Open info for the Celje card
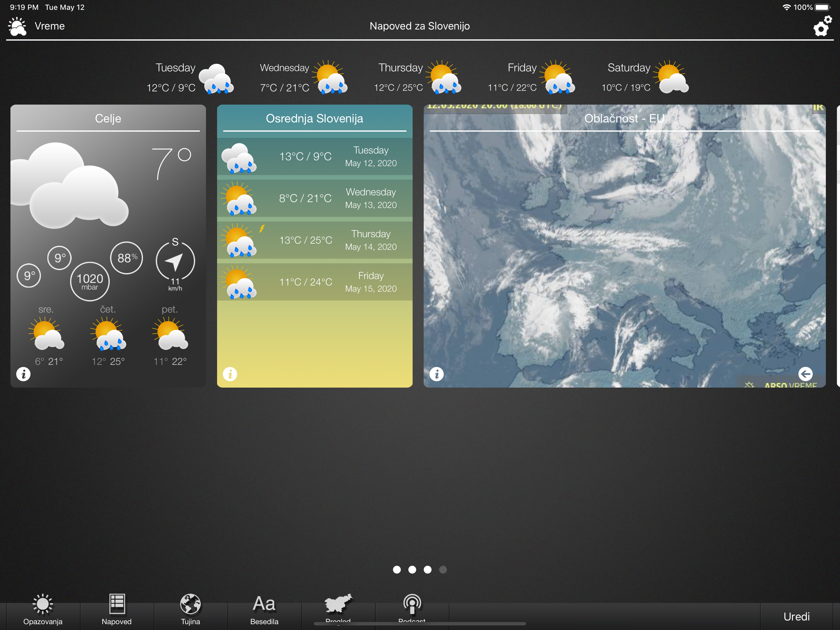 [24, 374]
